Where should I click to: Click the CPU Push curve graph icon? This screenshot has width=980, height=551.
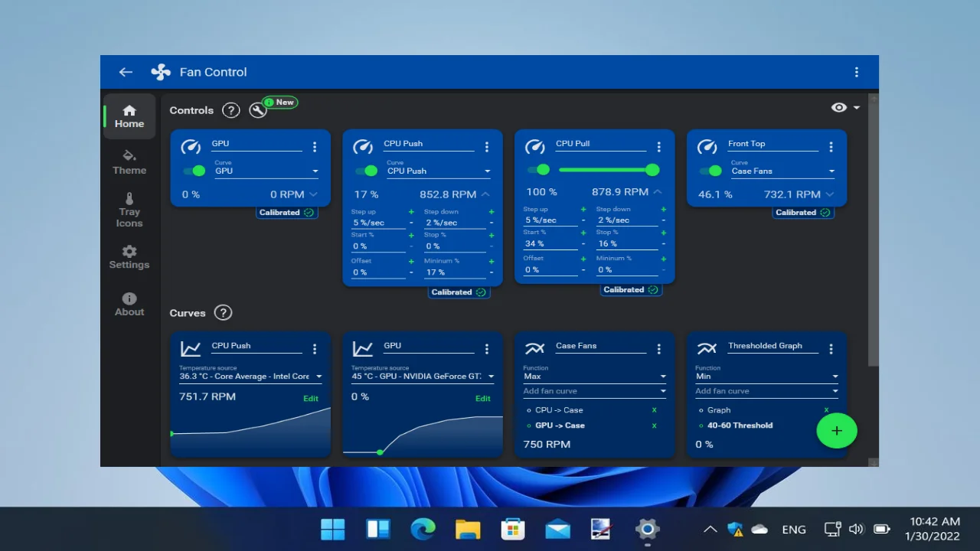[191, 349]
